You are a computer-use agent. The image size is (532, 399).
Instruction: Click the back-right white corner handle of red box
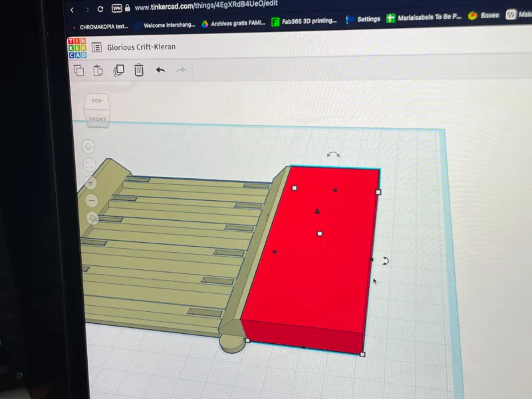pos(378,192)
